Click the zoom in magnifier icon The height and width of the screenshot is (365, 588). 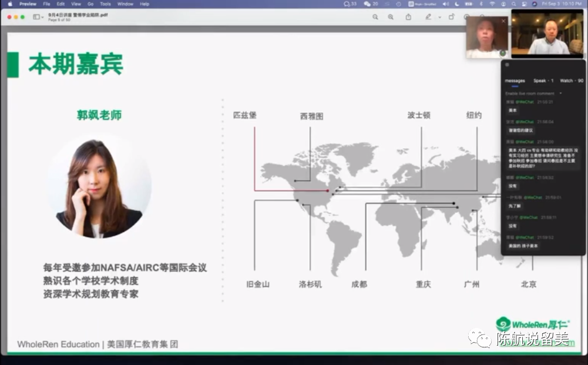(x=391, y=17)
